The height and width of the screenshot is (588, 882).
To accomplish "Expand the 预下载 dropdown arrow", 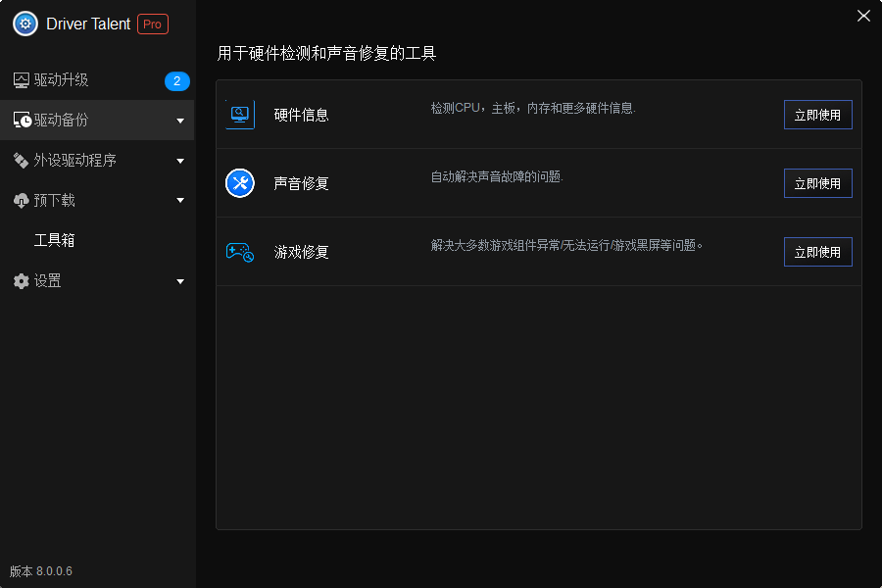I will pos(180,201).
